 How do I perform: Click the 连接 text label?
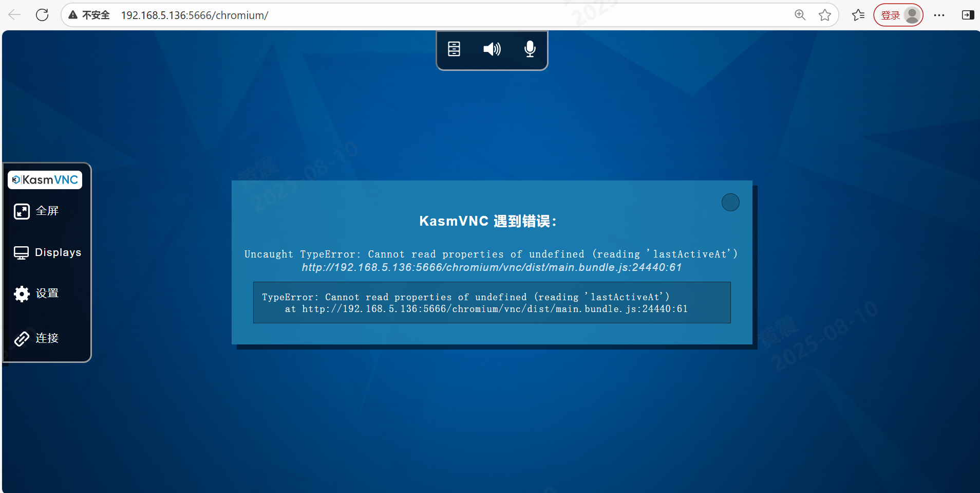coord(47,338)
